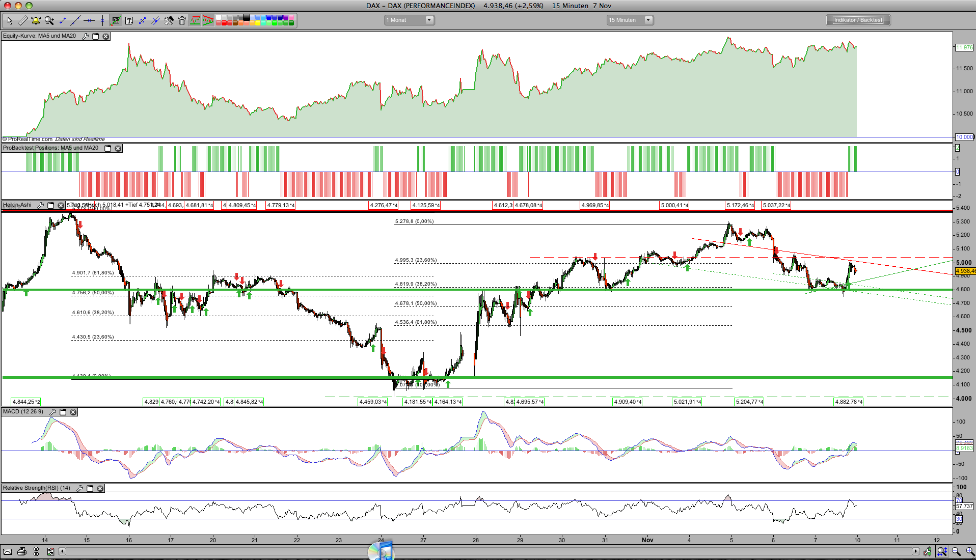The width and height of the screenshot is (976, 560).
Task: Select the text annotation tool
Action: tap(129, 20)
